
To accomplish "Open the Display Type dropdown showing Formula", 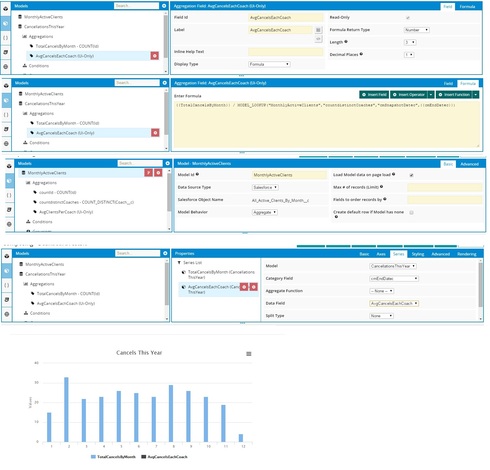I will (x=269, y=64).
